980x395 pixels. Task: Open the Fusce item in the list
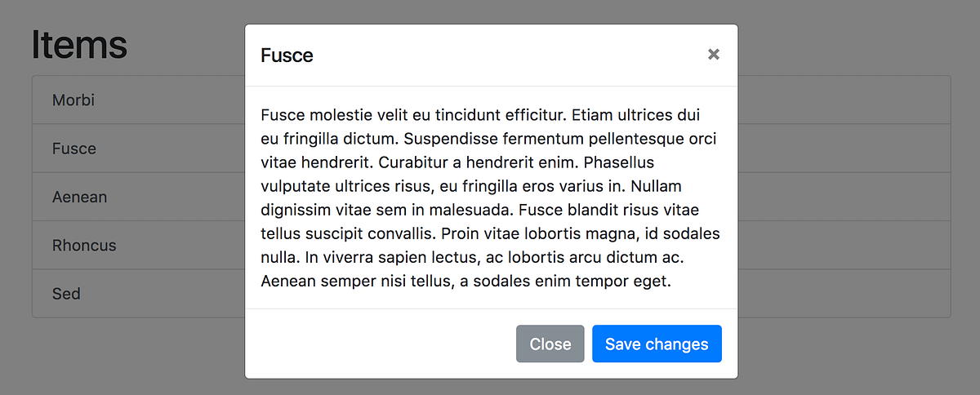[74, 149]
